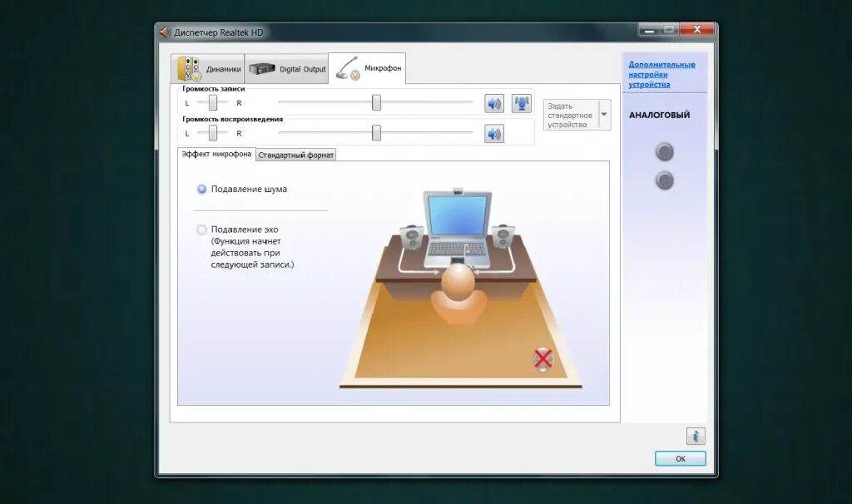Open the Digital Output tab
Image resolution: width=852 pixels, height=504 pixels.
coord(286,69)
